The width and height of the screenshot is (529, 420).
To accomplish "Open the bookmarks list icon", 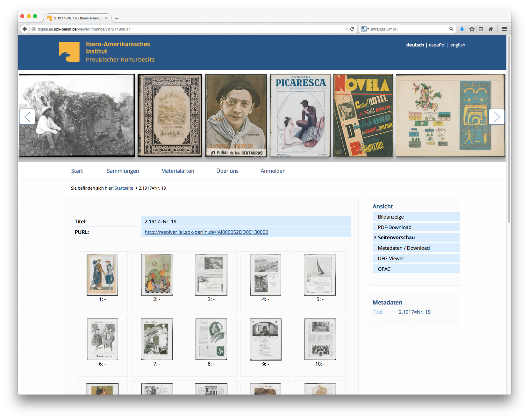I will (481, 29).
